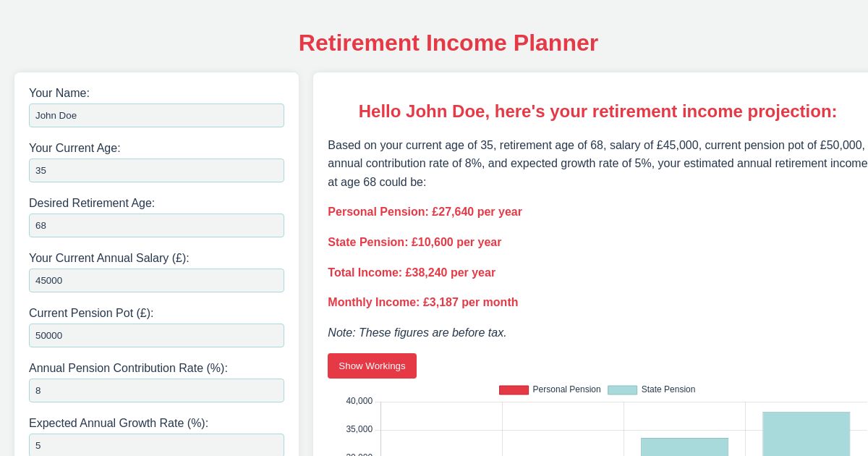Click the 40,000 axis label on chart
Screen dimensions: 868x456
coord(359,400)
